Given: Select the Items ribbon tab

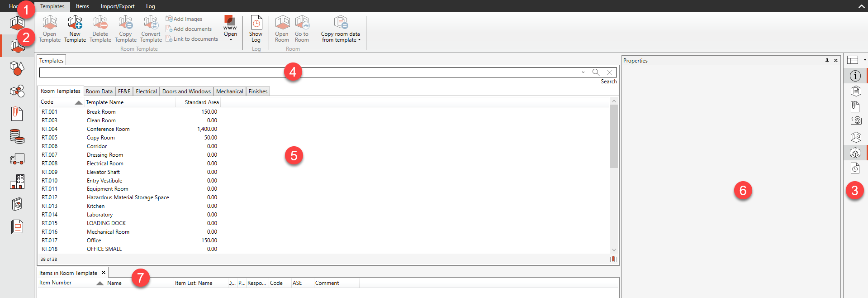Looking at the screenshot, I should pyautogui.click(x=82, y=6).
